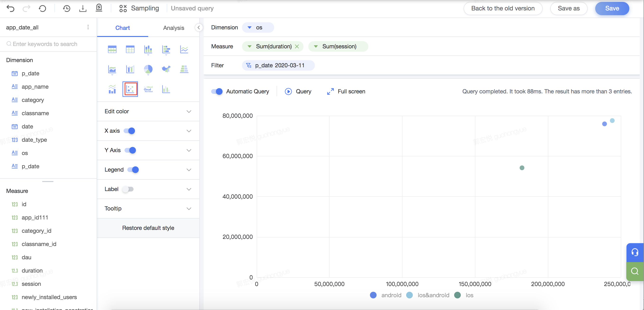644x310 pixels.
Task: Toggle the X axis switch
Action: click(x=129, y=131)
